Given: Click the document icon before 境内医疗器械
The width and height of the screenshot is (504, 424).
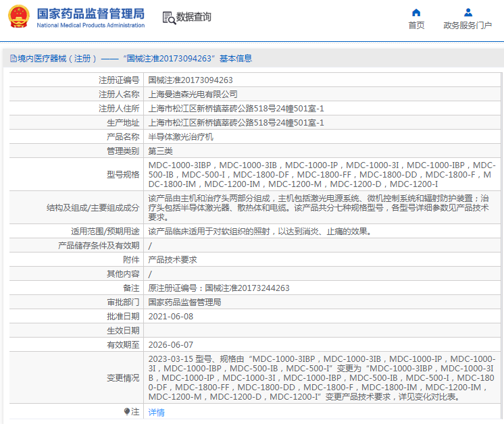Looking at the screenshot, I should click(14, 59).
